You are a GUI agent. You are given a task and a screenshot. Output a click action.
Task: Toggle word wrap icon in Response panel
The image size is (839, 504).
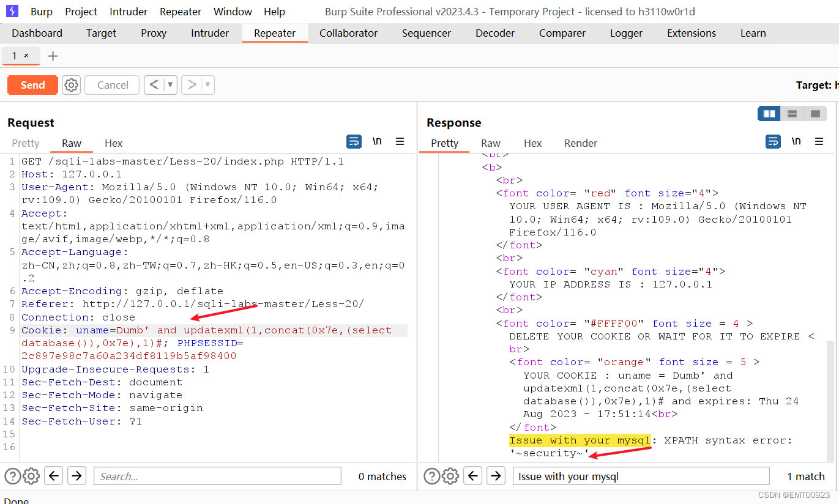tap(773, 142)
